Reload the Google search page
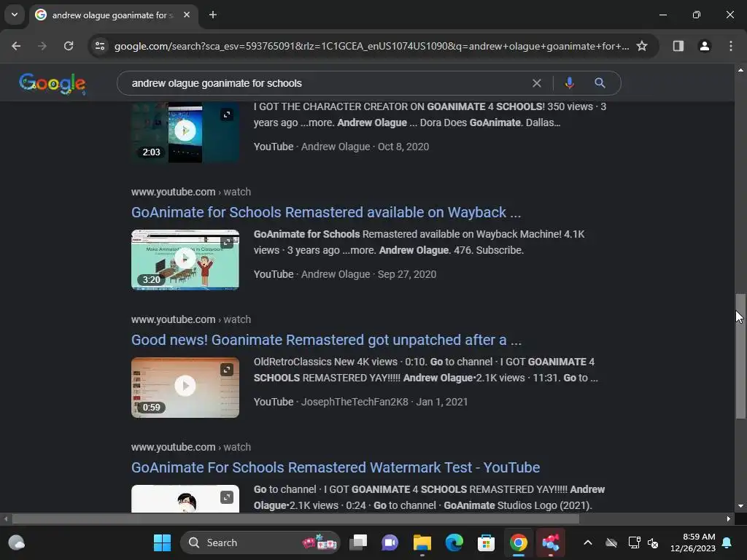 coord(69,46)
